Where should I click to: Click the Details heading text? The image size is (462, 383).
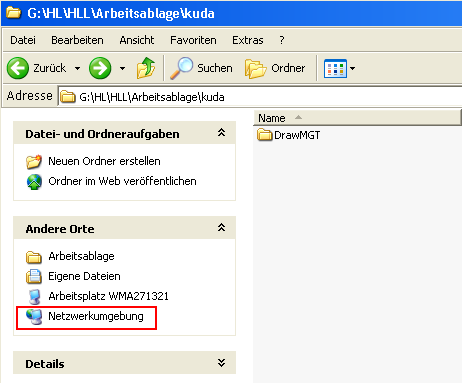click(x=45, y=364)
